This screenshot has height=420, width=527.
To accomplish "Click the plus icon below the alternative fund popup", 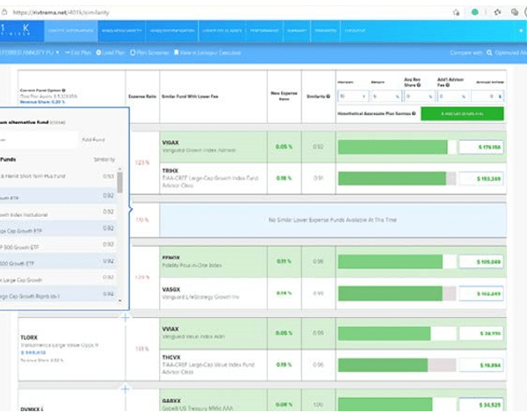I will [x=125, y=316].
